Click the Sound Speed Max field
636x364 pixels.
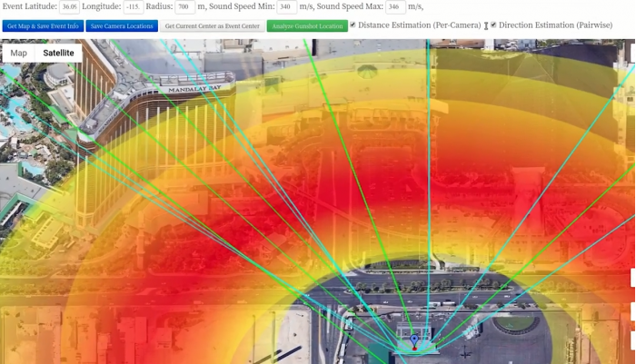(395, 7)
